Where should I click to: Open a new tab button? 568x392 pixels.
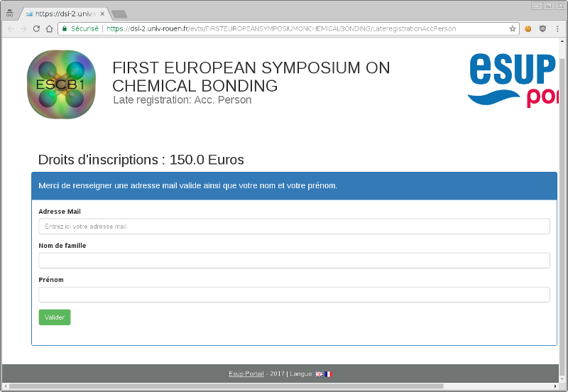(119, 14)
